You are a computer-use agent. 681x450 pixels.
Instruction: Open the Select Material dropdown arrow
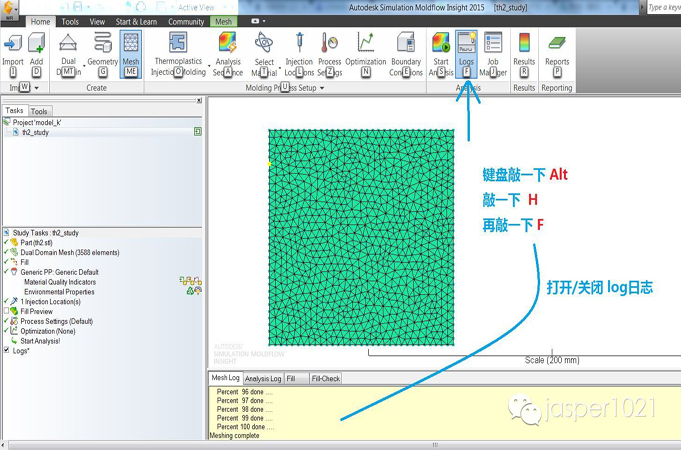279,67
